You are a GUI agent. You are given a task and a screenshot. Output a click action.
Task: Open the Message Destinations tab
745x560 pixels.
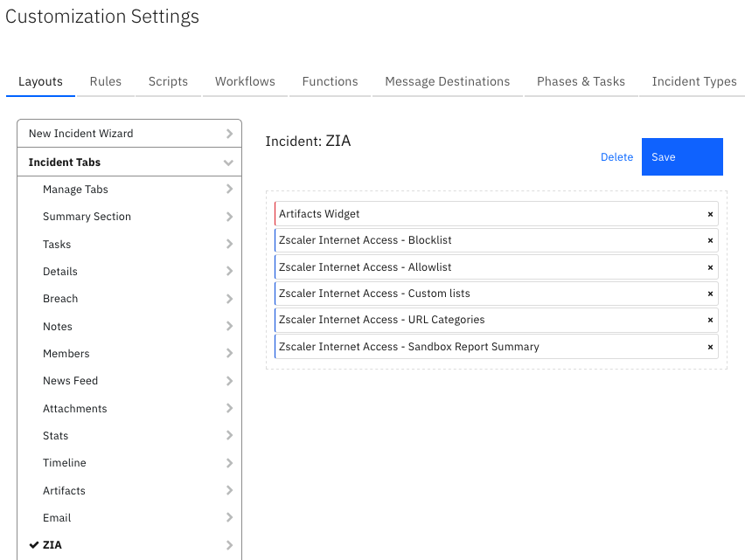[x=448, y=81]
